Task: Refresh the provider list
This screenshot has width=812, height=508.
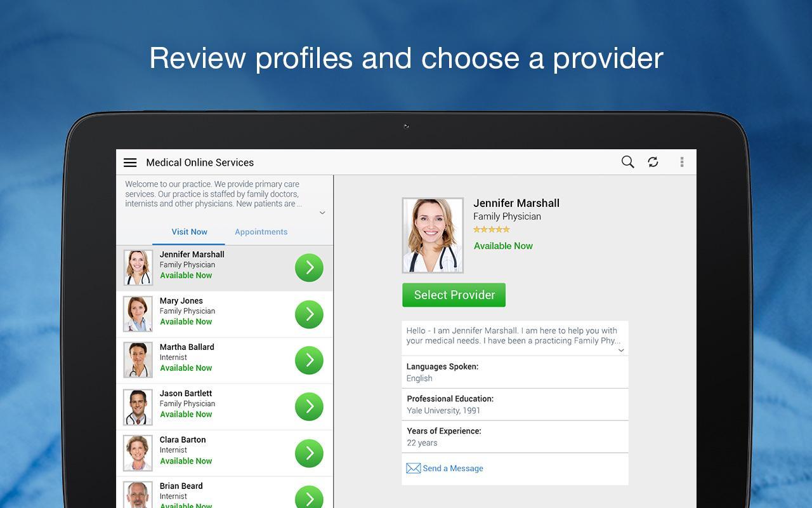Action: point(653,162)
